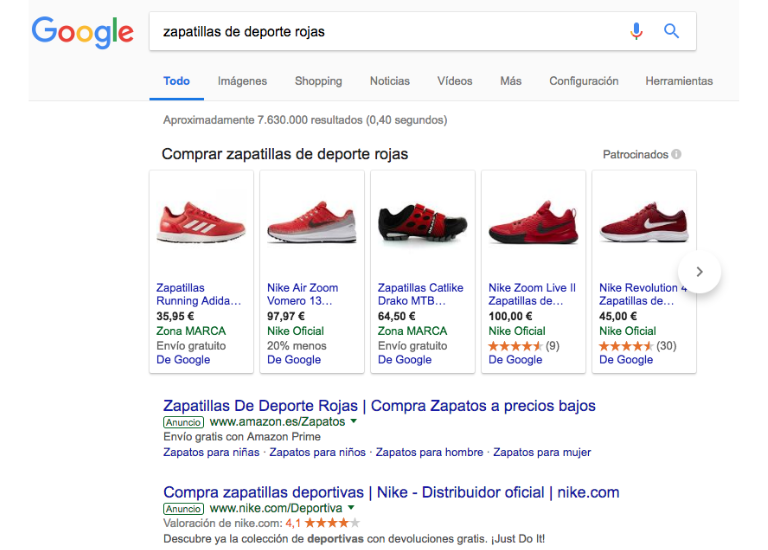Click Nike Zoom Live II shoe image
The image size is (768, 550).
[533, 222]
